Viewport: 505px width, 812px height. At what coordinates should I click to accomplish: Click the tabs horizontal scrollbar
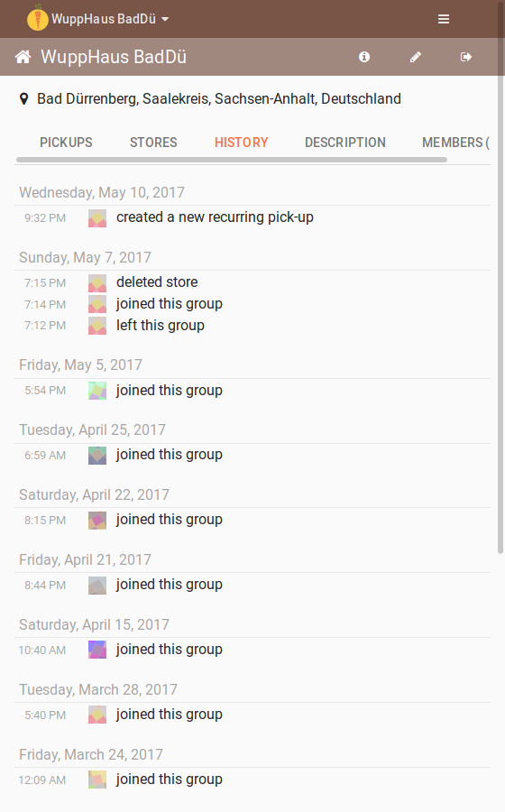[x=232, y=160]
